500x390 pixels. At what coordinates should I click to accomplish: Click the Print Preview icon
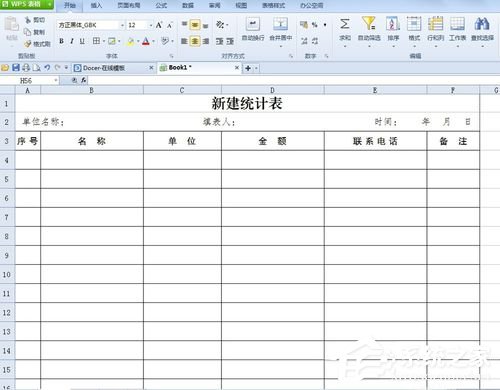[x=37, y=68]
